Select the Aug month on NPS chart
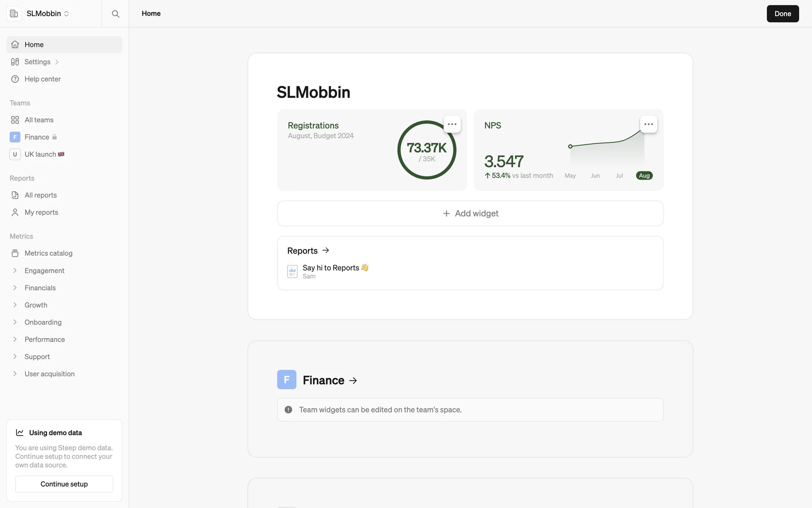The width and height of the screenshot is (812, 508). 644,176
